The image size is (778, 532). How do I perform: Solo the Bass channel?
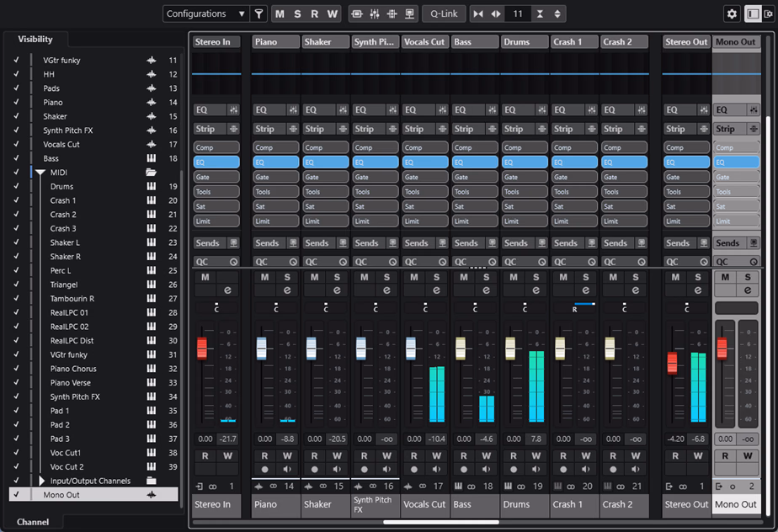pyautogui.click(x=487, y=278)
